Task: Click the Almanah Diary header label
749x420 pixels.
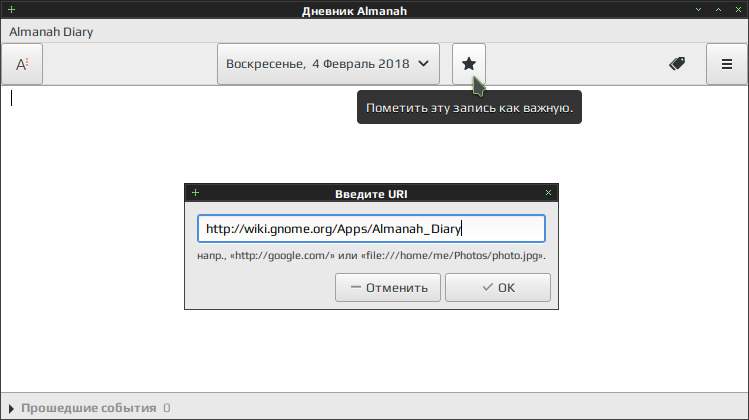Action: click(x=51, y=32)
